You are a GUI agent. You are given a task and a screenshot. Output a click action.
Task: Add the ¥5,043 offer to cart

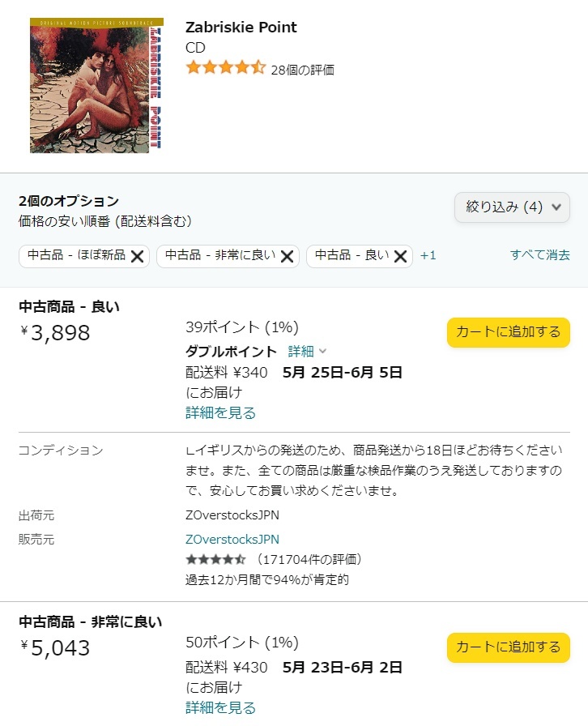(x=508, y=647)
